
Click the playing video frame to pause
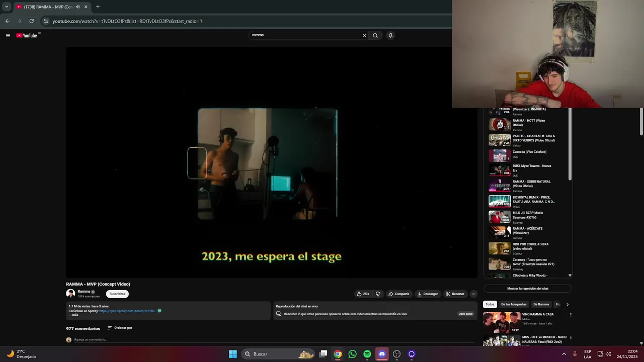click(x=272, y=162)
